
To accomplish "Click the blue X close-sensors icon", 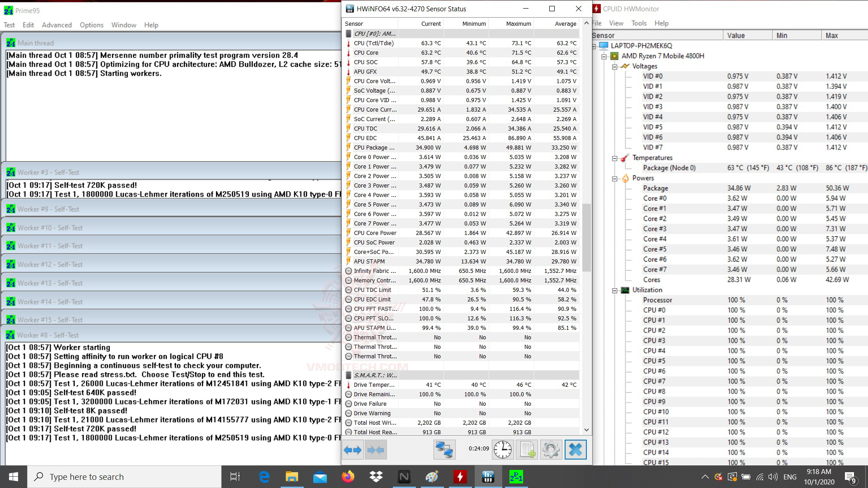I will pyautogui.click(x=575, y=450).
